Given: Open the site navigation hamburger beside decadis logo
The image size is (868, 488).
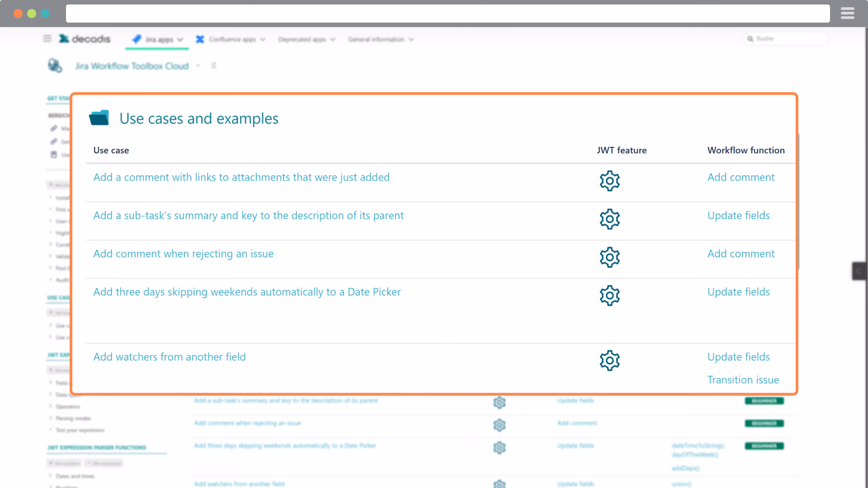Looking at the screenshot, I should coord(47,38).
